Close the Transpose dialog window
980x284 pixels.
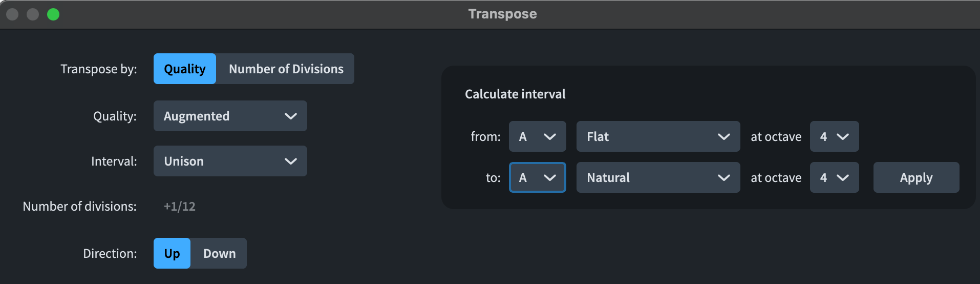tap(12, 14)
